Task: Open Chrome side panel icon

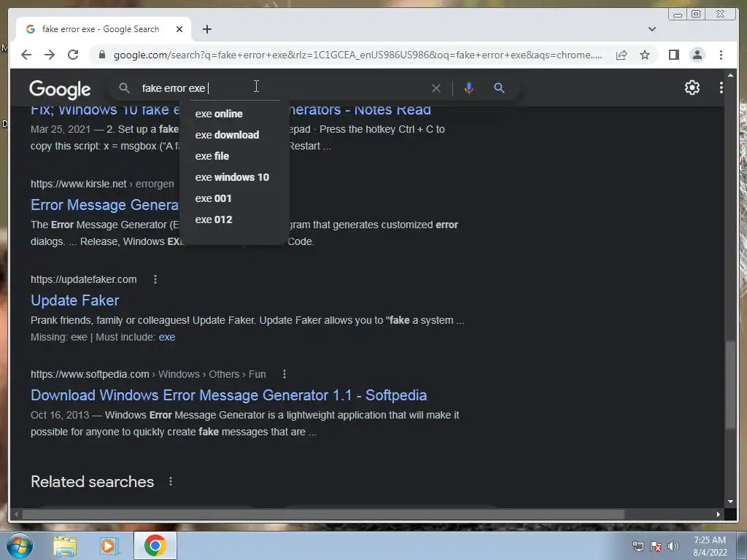Action: [x=673, y=55]
